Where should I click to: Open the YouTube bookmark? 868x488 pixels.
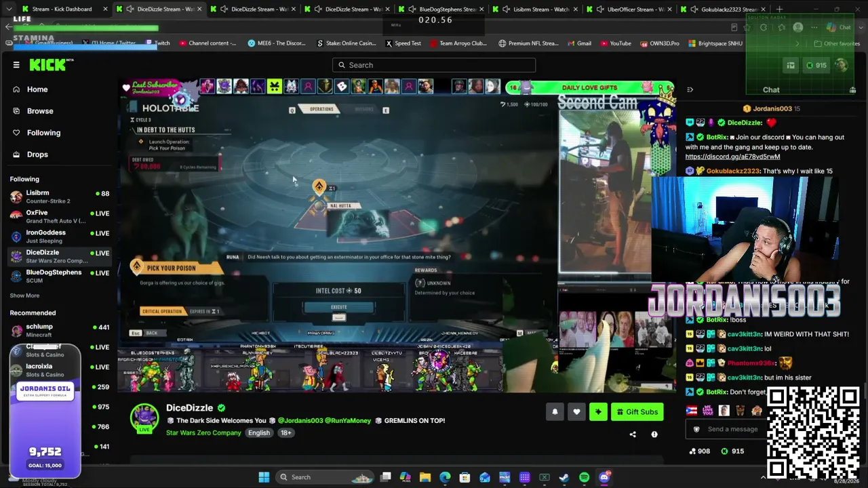(x=615, y=43)
